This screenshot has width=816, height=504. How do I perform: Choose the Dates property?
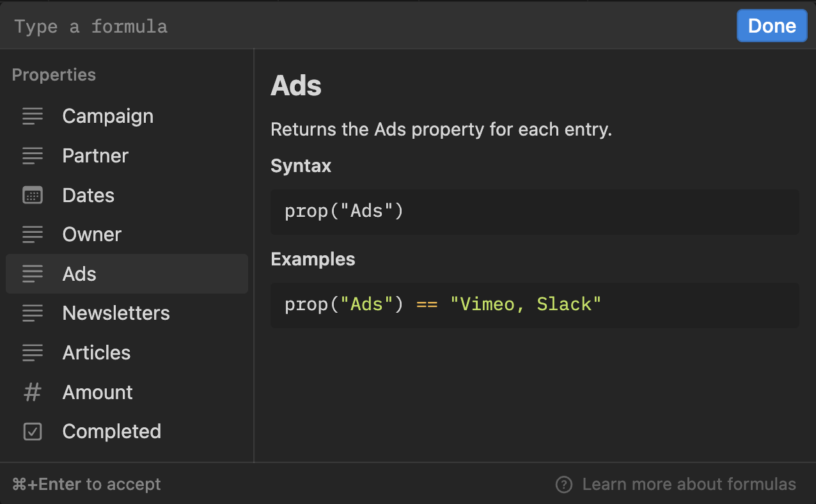[127, 195]
